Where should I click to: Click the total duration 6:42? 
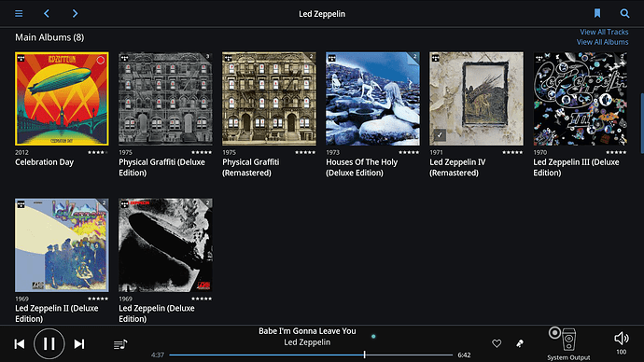click(x=464, y=355)
